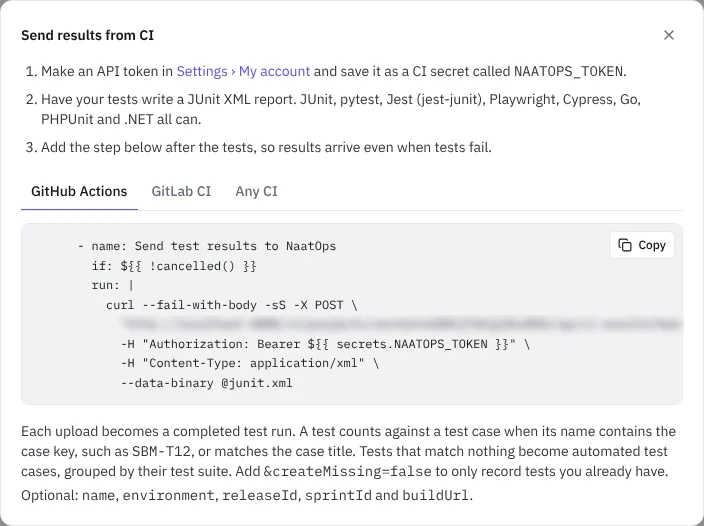Click the 'releaseId' optional parameter

coord(260,495)
